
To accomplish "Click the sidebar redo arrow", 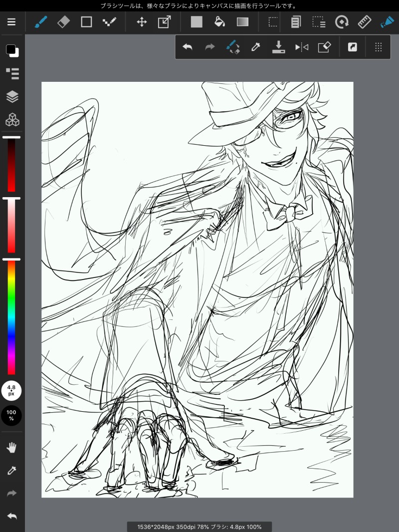I will coord(11,493).
